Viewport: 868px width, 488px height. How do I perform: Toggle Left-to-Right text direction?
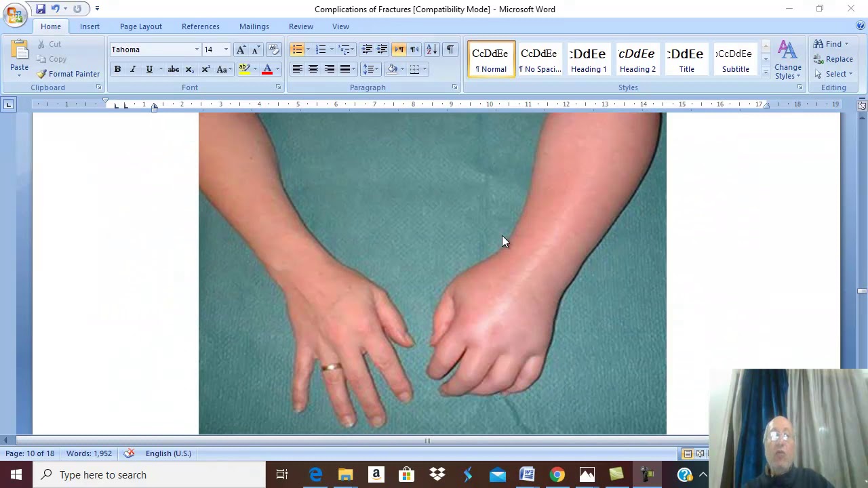click(x=399, y=49)
